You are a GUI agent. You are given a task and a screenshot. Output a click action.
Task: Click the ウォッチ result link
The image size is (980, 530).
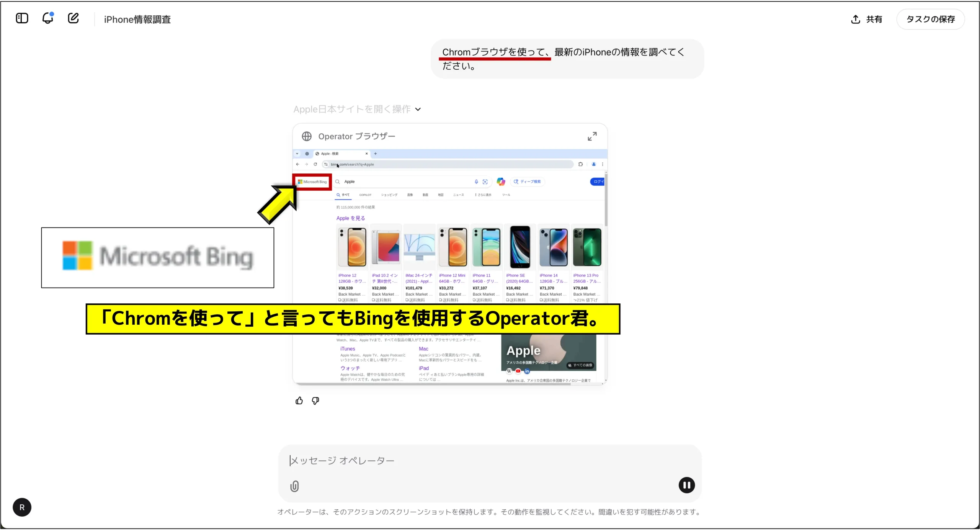coord(350,368)
